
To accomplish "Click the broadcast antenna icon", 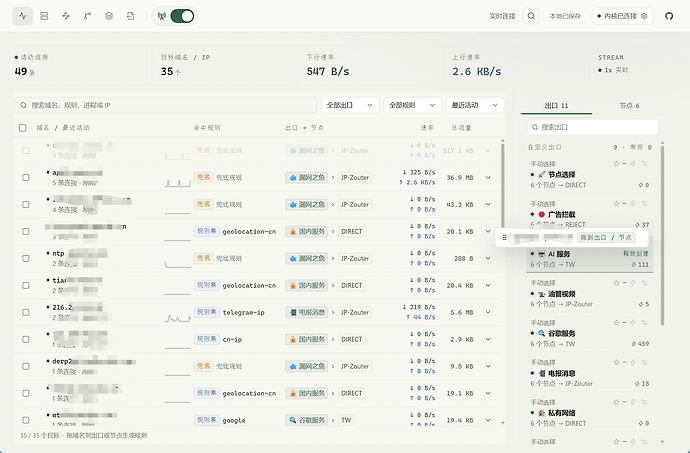I will [x=162, y=16].
